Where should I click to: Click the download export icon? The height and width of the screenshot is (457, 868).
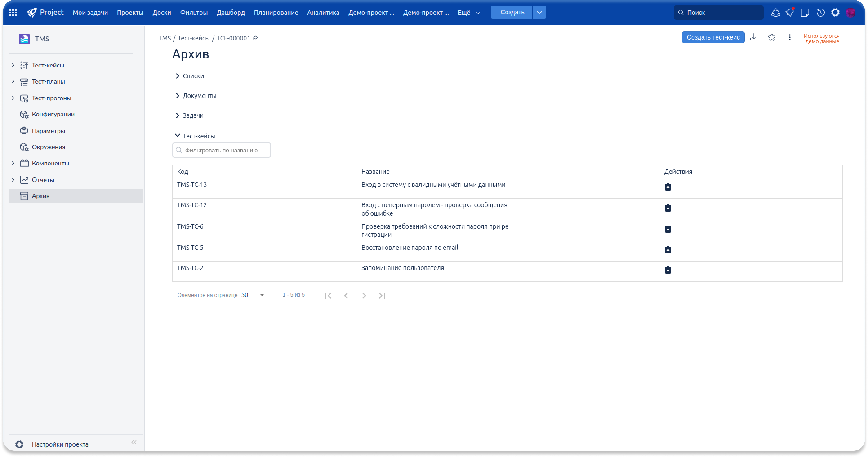(754, 37)
